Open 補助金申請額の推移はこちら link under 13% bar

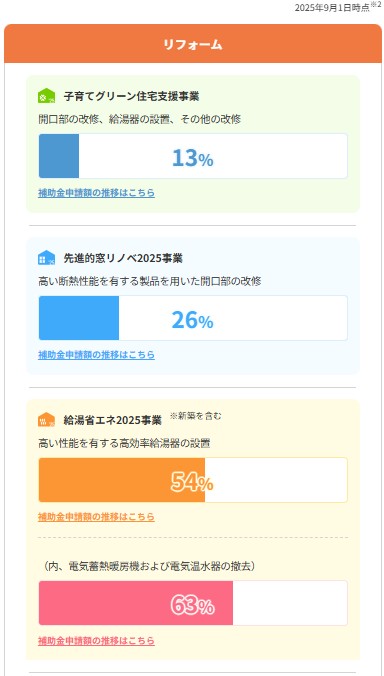pos(97,193)
